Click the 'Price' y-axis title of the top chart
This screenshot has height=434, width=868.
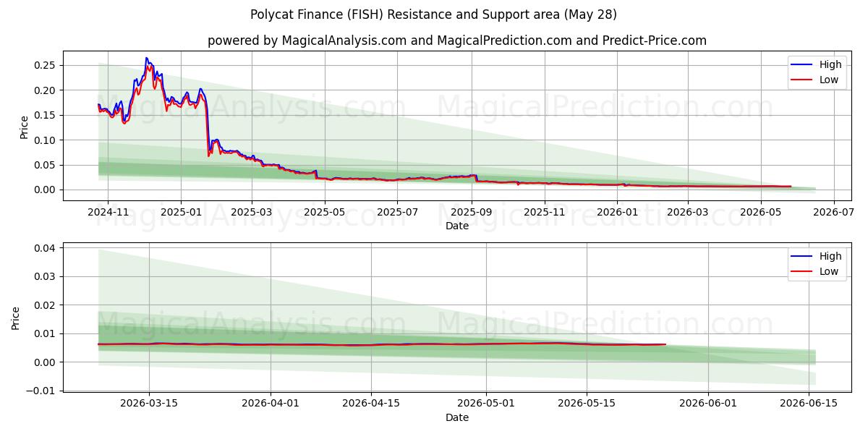pyautogui.click(x=24, y=127)
